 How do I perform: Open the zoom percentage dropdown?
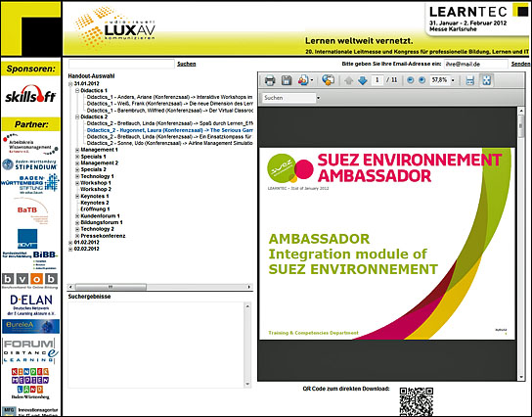pyautogui.click(x=453, y=80)
